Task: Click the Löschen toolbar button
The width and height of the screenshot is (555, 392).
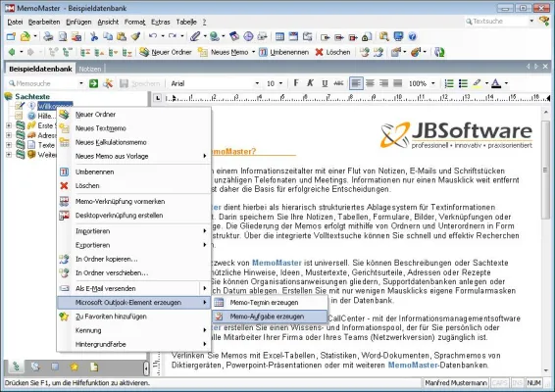Action: click(x=332, y=52)
